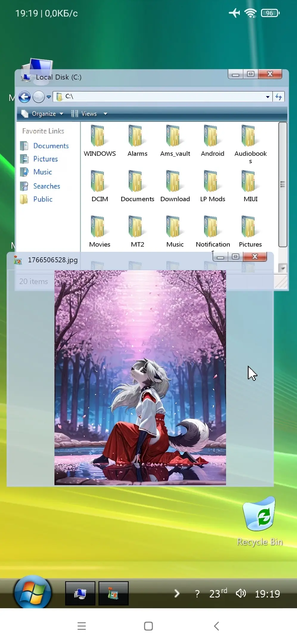
Task: Switch to the Local Disk taskbar button
Action: (x=80, y=593)
